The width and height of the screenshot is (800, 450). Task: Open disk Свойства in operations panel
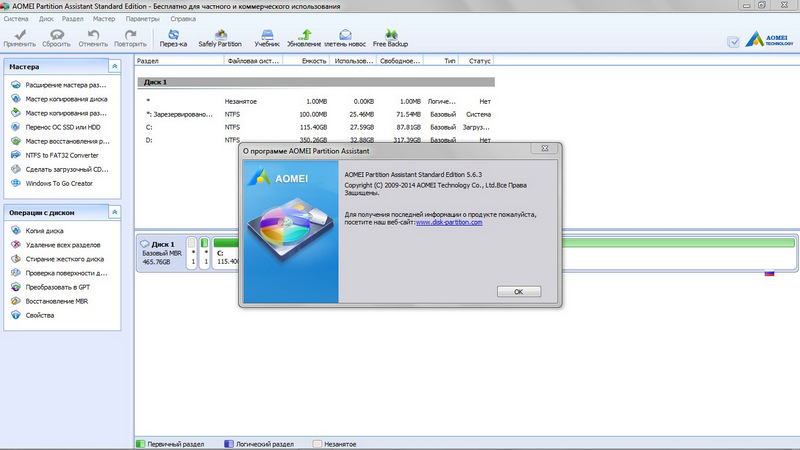(x=40, y=315)
